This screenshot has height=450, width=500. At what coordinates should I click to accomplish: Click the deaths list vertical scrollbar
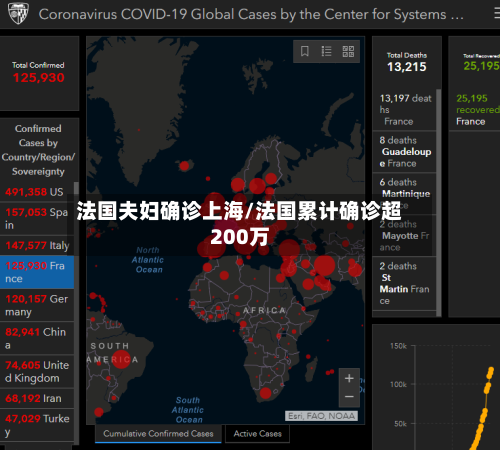(439, 202)
